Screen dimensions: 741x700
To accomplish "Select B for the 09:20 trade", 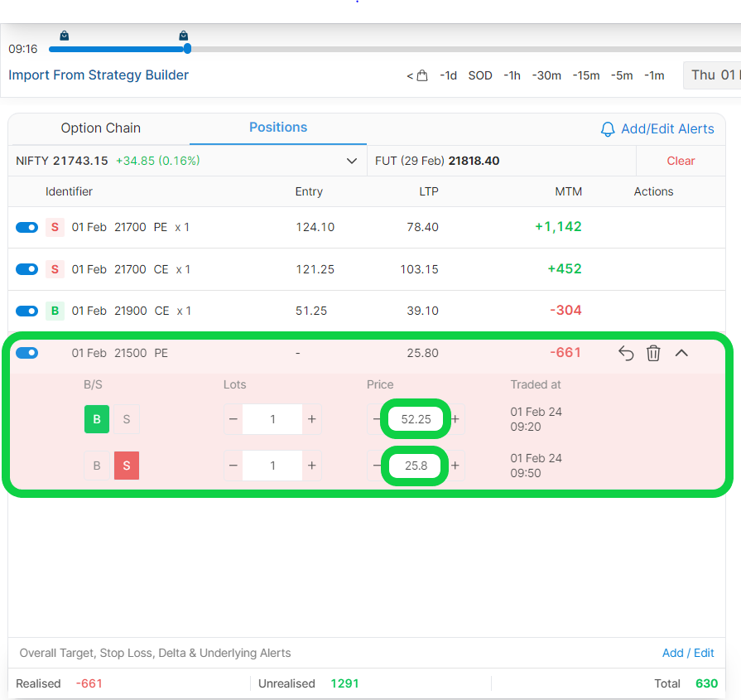I will (x=97, y=419).
